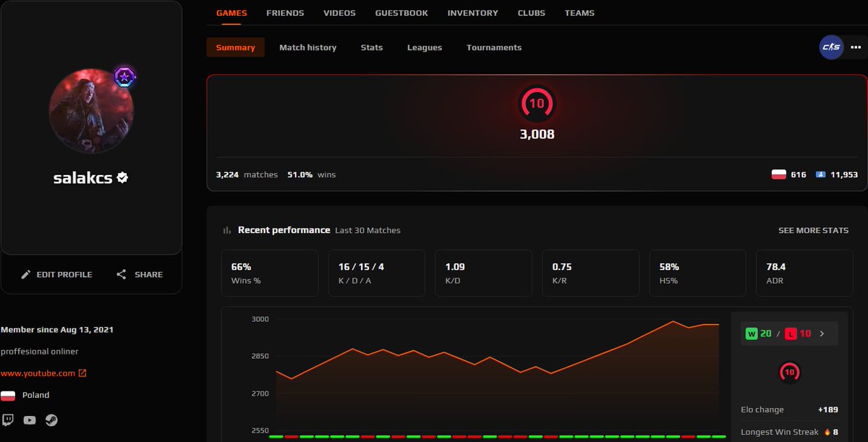868x442 pixels.
Task: Open the salakcs profile avatar
Action: tap(91, 111)
